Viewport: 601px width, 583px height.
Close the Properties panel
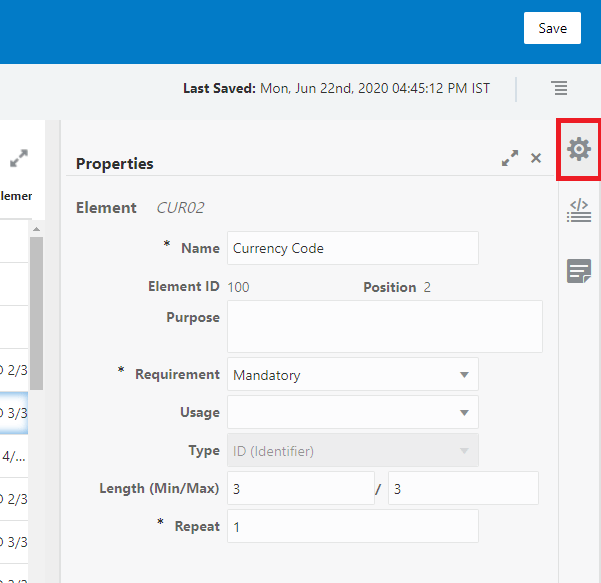click(536, 158)
